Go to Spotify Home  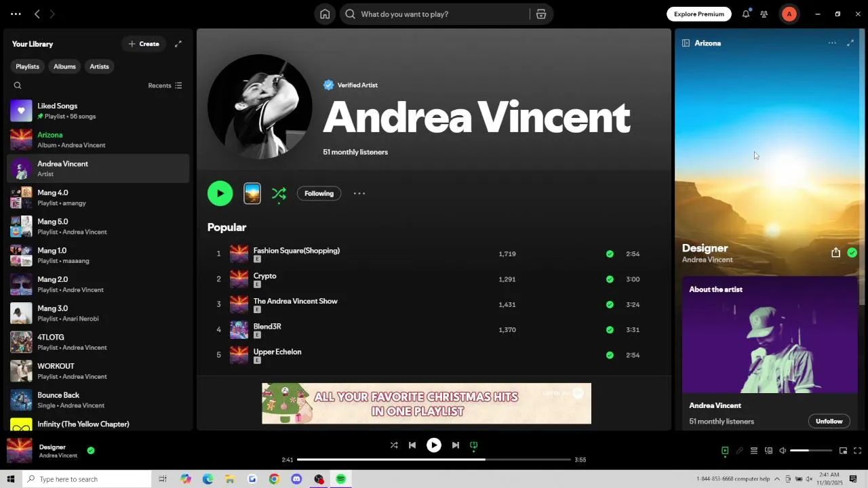click(x=325, y=14)
